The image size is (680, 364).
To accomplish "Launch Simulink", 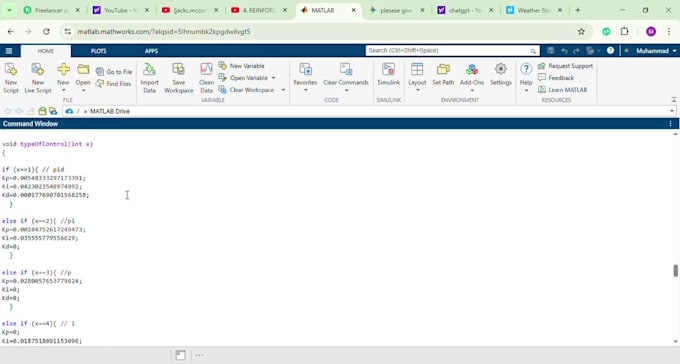I will pyautogui.click(x=389, y=75).
